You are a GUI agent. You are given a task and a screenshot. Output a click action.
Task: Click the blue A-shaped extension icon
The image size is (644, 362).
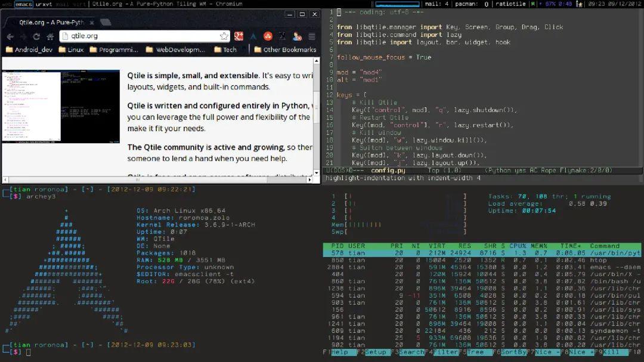253,36
